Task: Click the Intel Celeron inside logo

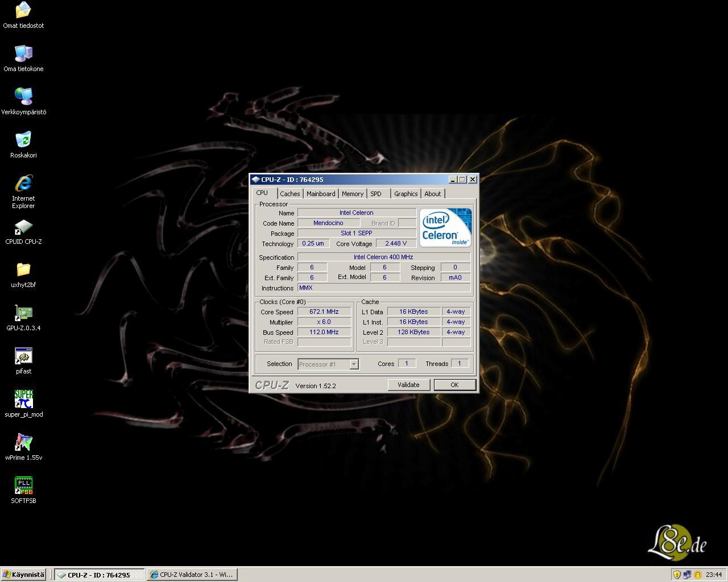Action: pos(445,227)
